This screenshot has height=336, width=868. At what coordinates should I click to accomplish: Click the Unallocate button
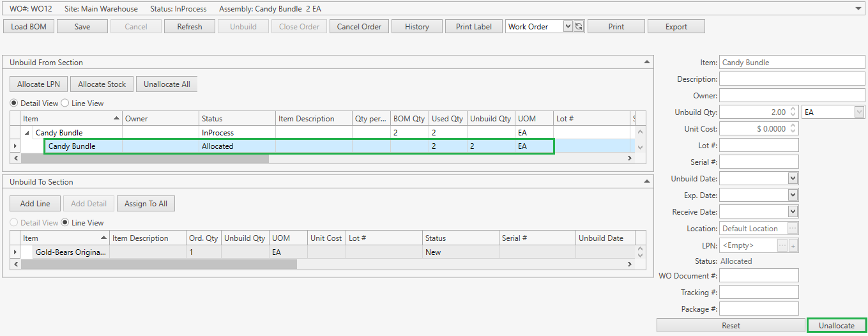836,325
